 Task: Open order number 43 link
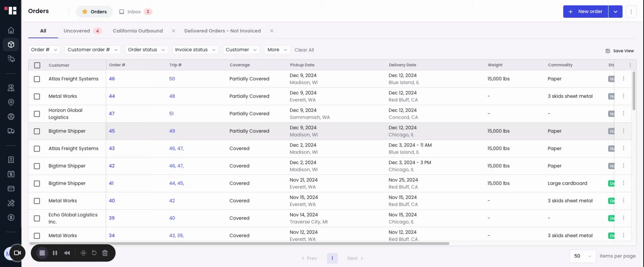click(x=112, y=148)
